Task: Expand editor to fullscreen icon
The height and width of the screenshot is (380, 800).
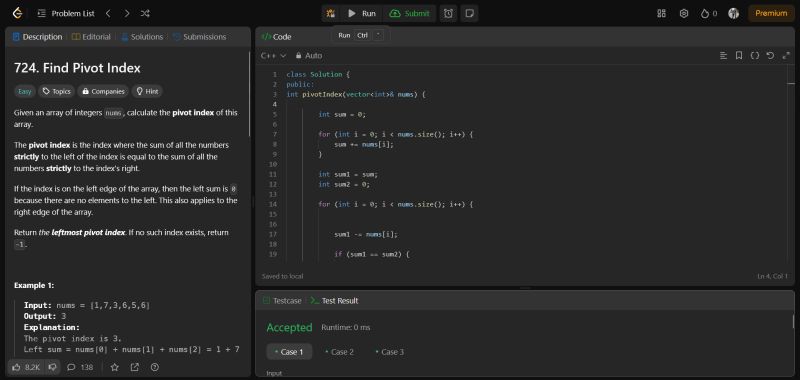Action: coord(786,56)
